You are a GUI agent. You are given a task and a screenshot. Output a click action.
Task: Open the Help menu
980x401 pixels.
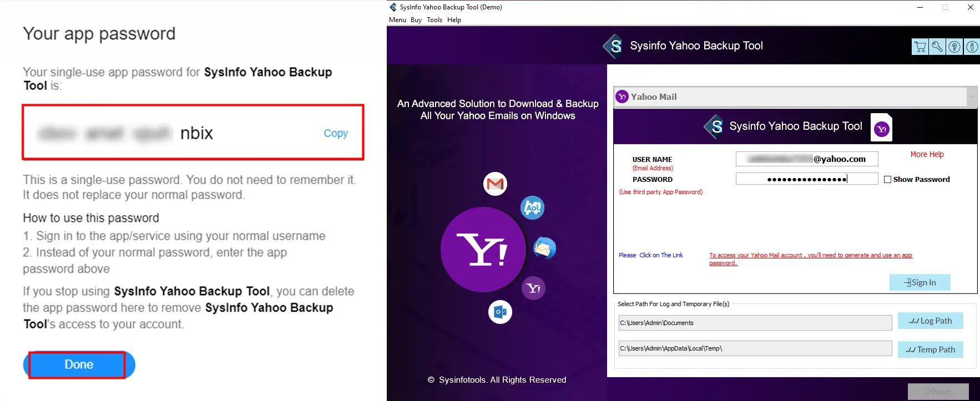[454, 20]
